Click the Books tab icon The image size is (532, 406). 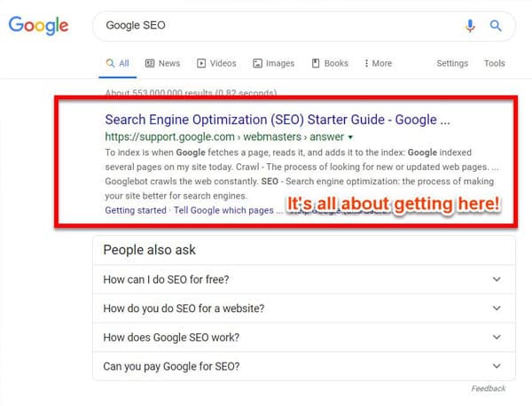316,64
